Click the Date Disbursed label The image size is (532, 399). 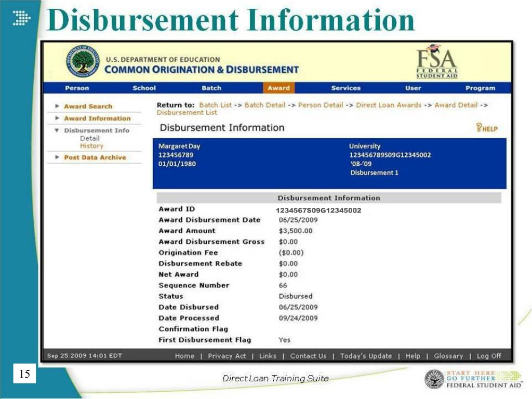tap(188, 307)
